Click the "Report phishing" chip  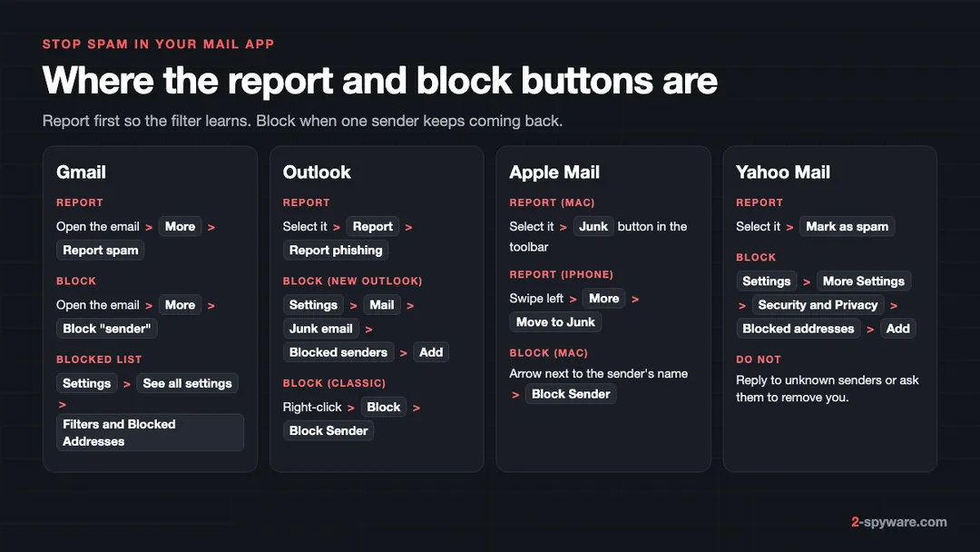[336, 250]
